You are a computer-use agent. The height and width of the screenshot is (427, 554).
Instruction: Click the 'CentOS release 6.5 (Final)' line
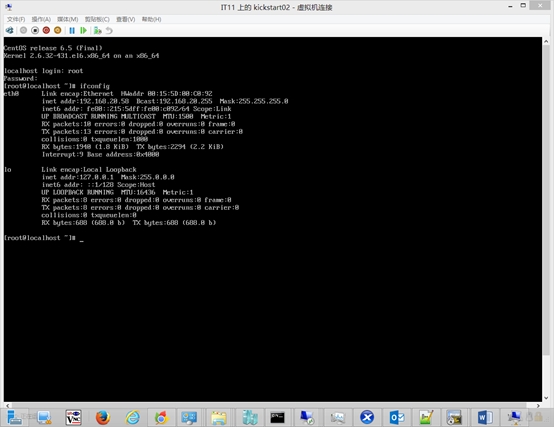click(x=53, y=48)
